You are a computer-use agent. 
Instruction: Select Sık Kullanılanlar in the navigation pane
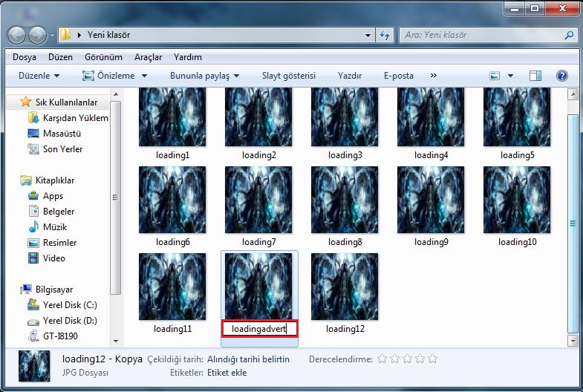point(58,102)
